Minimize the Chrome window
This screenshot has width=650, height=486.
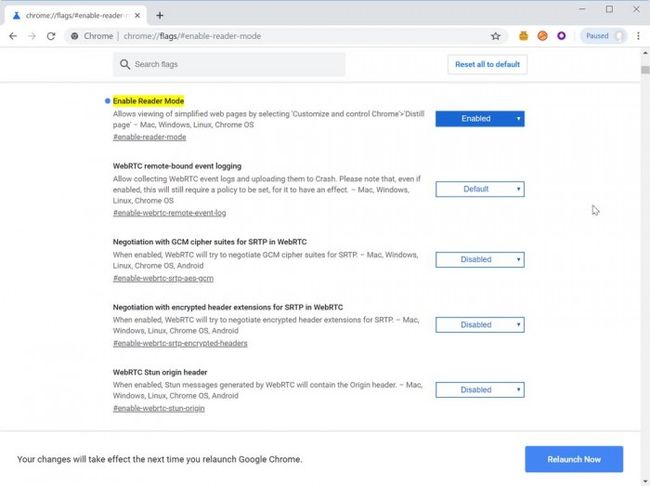582,9
